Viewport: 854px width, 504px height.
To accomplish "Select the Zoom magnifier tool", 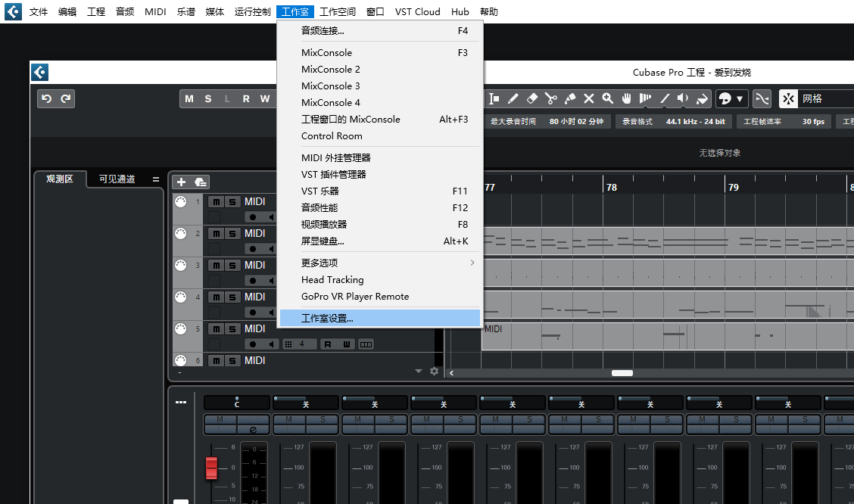I will [608, 98].
